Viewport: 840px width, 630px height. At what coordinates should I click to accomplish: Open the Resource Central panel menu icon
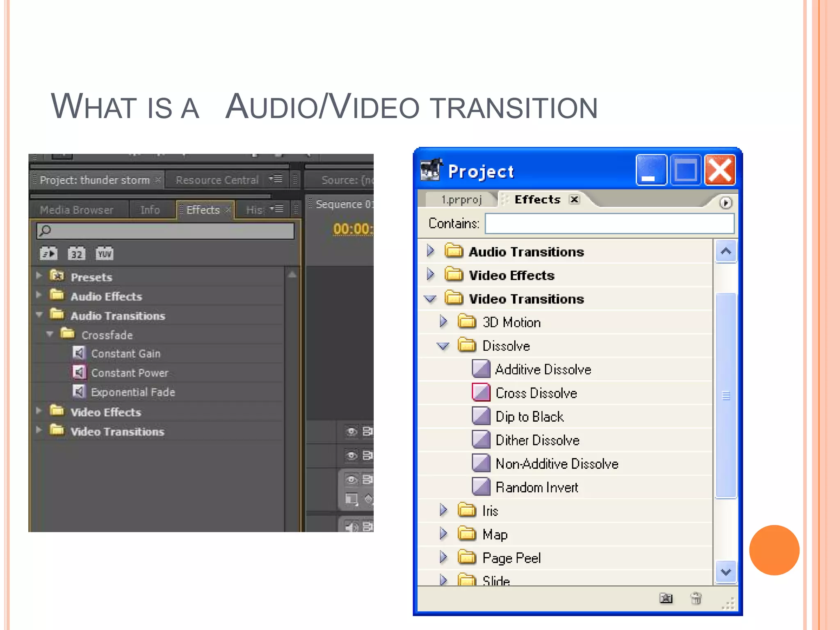tap(276, 179)
